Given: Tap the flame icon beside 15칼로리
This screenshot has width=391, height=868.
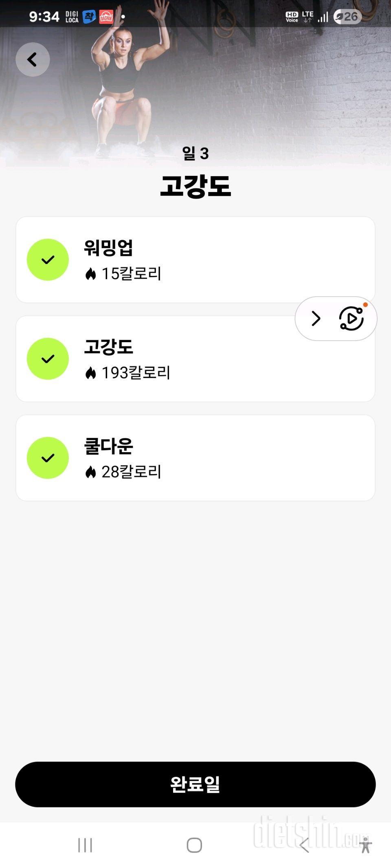Looking at the screenshot, I should [90, 274].
